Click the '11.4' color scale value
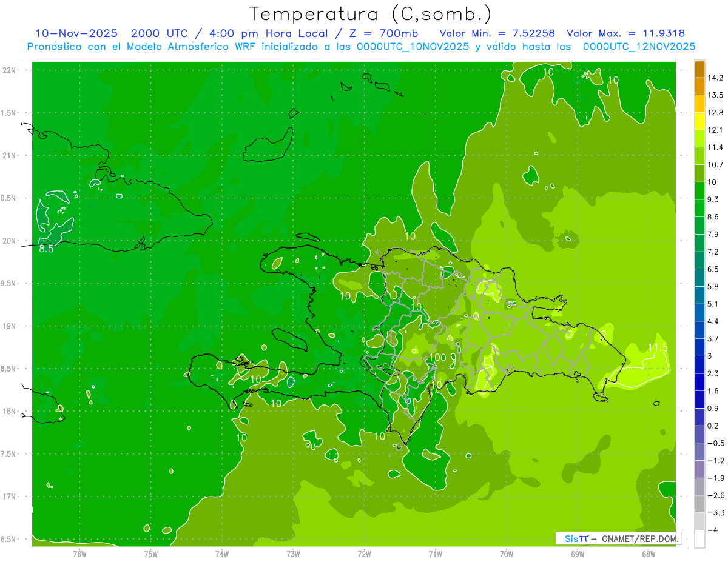 [x=715, y=147]
